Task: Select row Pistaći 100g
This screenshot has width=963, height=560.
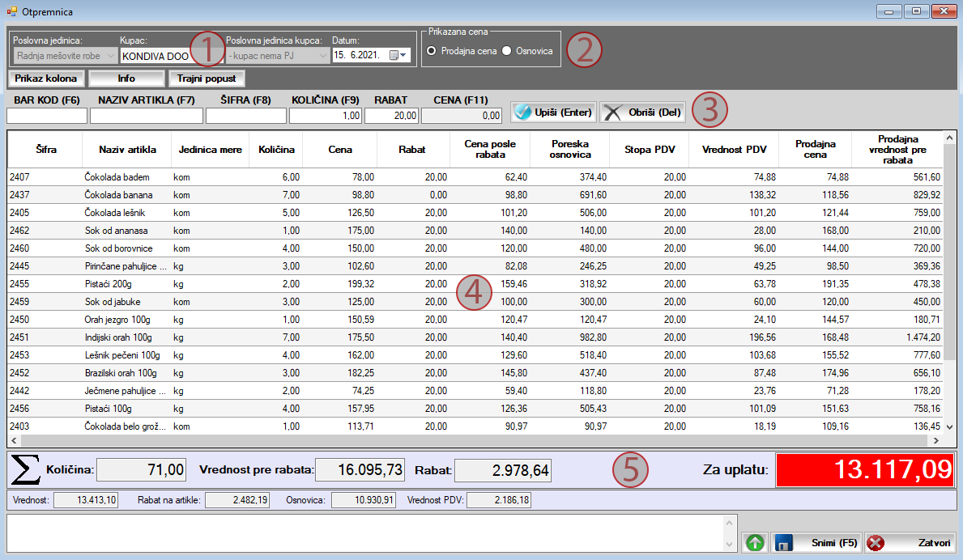Action: click(475, 408)
